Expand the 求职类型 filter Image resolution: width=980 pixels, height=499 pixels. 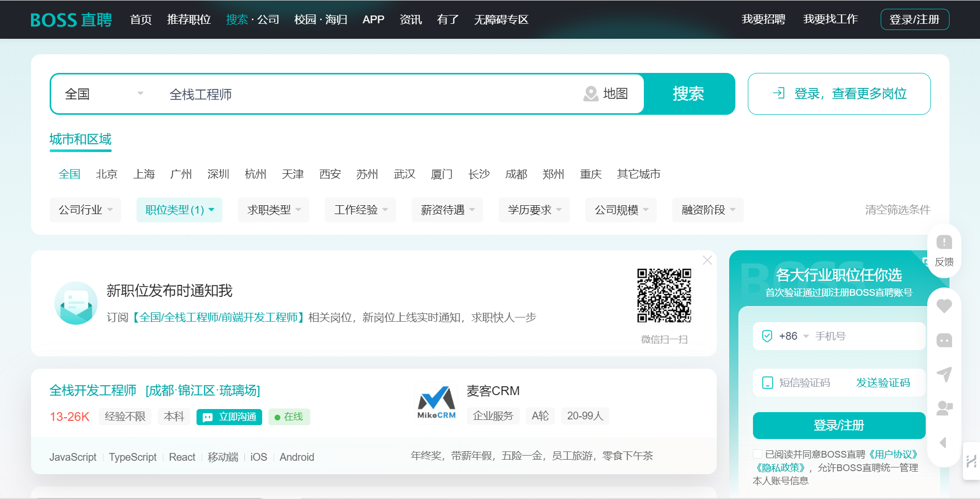[x=274, y=210]
